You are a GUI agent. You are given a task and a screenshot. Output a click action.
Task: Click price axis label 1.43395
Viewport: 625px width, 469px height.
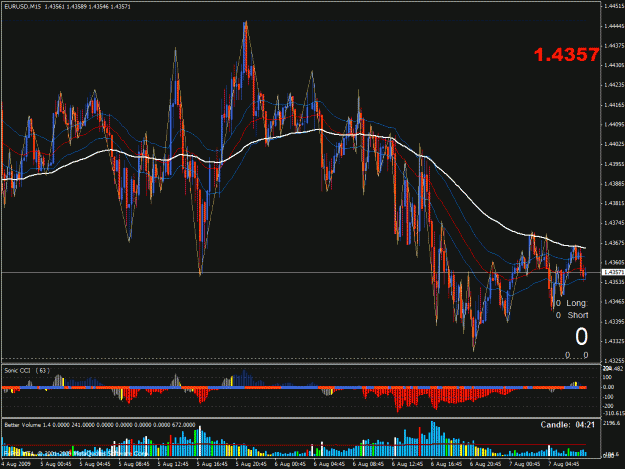pos(614,321)
